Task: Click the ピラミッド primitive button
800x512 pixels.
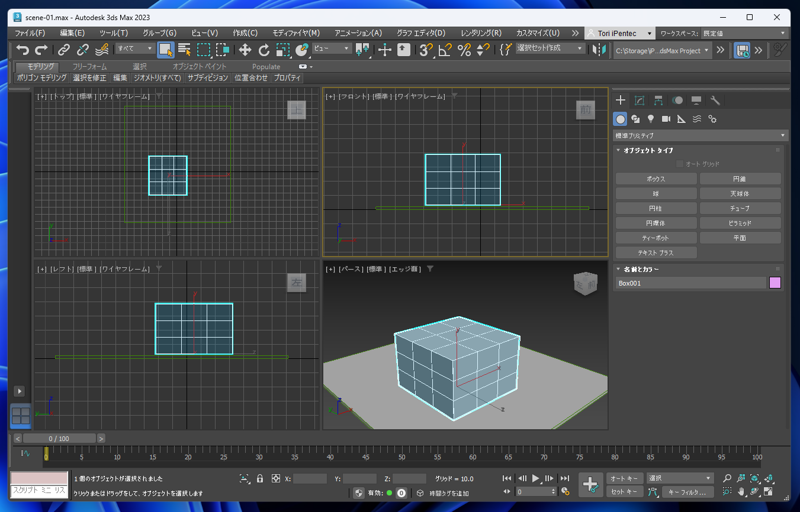Action: tap(740, 223)
